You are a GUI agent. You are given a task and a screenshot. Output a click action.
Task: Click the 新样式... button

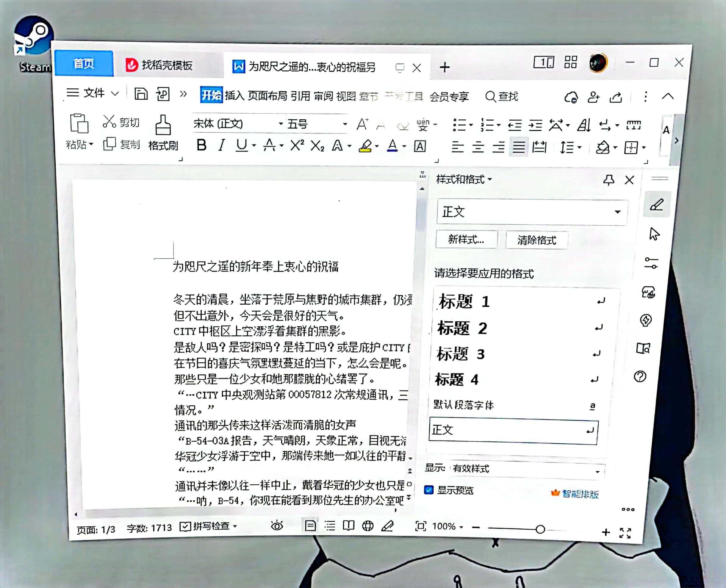[466, 240]
